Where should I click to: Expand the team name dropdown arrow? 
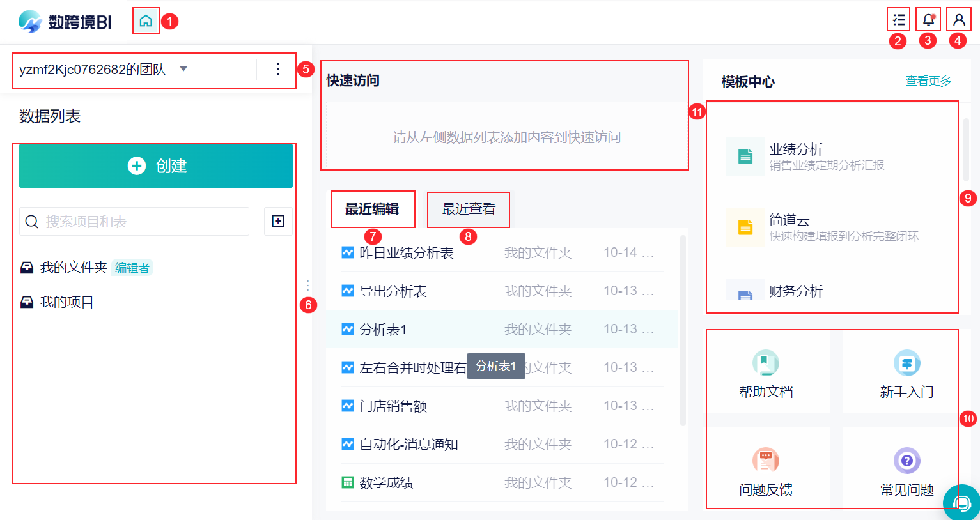[x=183, y=69]
